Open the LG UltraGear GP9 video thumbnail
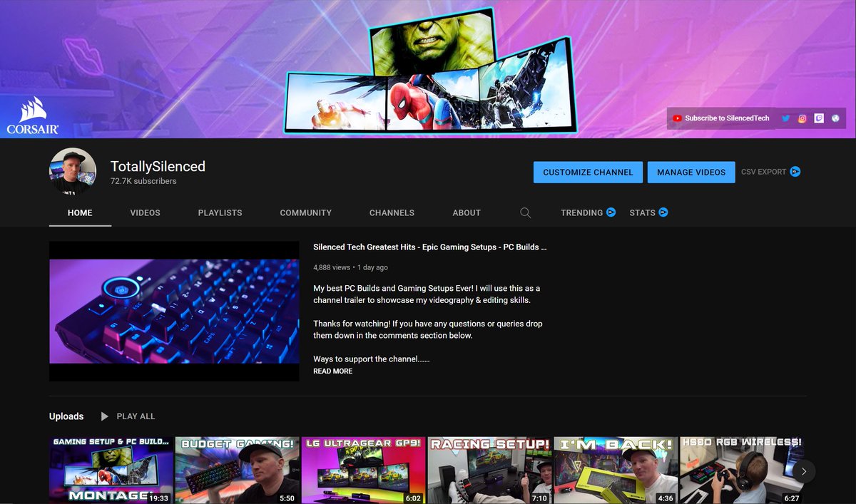856x504 pixels. tap(364, 470)
